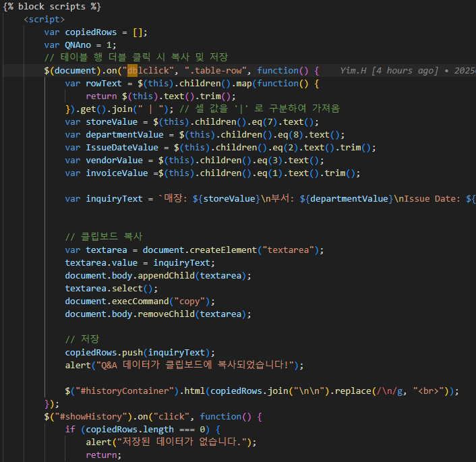Click the 'rowText' variable name

point(104,84)
